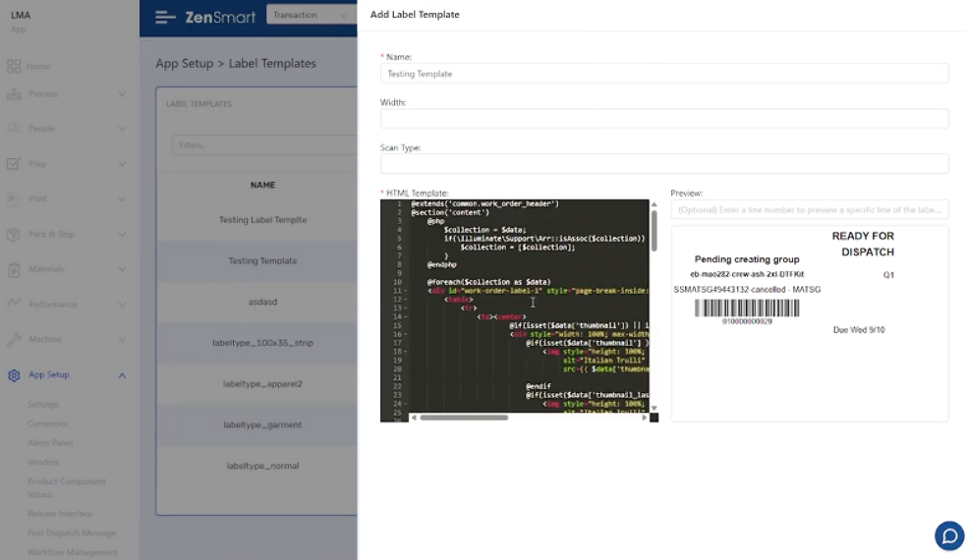The width and height of the screenshot is (968, 560).
Task: Click the App Setup gear icon
Action: pos(14,374)
